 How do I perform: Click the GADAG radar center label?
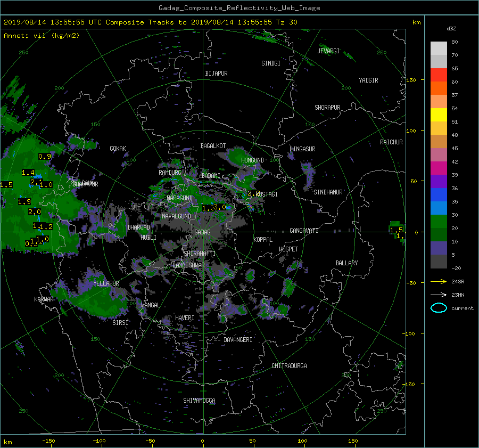click(x=202, y=232)
